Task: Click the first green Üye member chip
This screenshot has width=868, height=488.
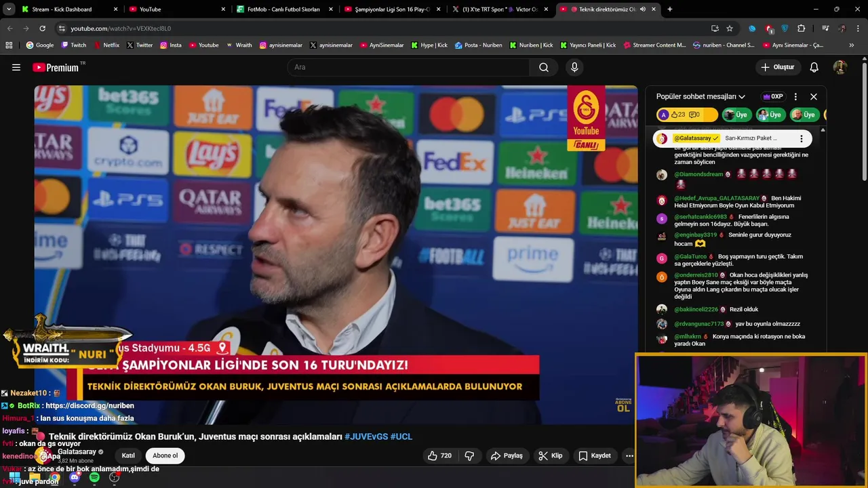Action: (736, 115)
